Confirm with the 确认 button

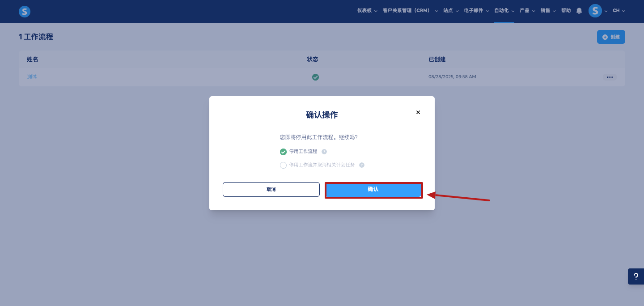coord(373,190)
